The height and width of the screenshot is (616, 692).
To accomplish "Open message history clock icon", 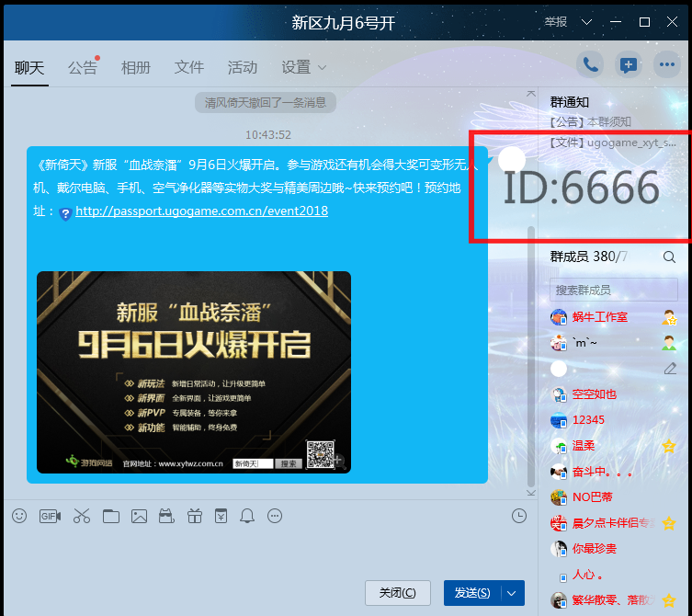I will (519, 516).
